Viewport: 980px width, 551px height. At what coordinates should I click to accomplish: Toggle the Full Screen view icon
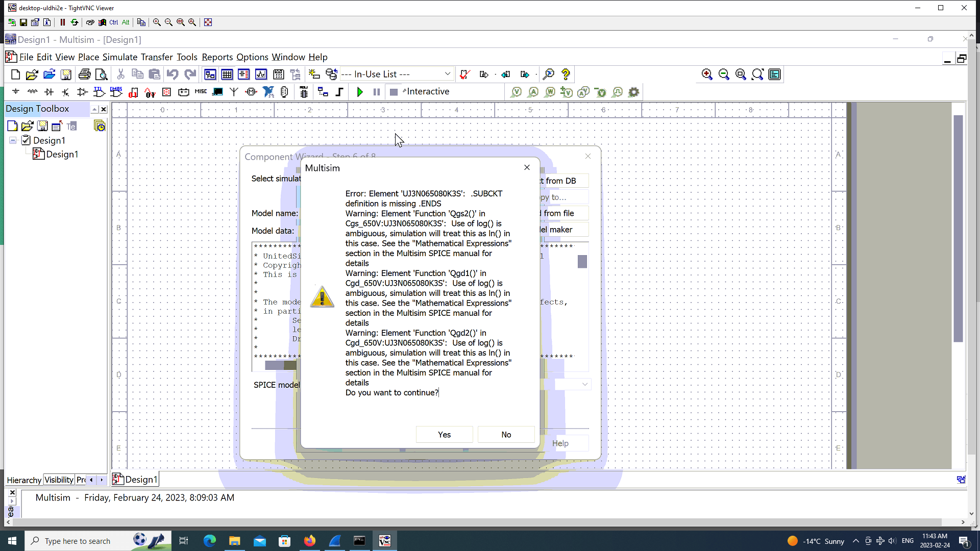click(774, 74)
